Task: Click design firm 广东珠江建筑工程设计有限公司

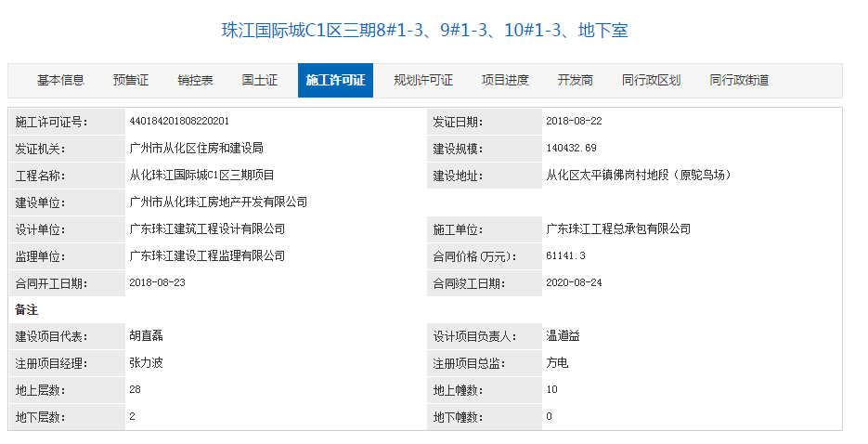Action: point(207,229)
